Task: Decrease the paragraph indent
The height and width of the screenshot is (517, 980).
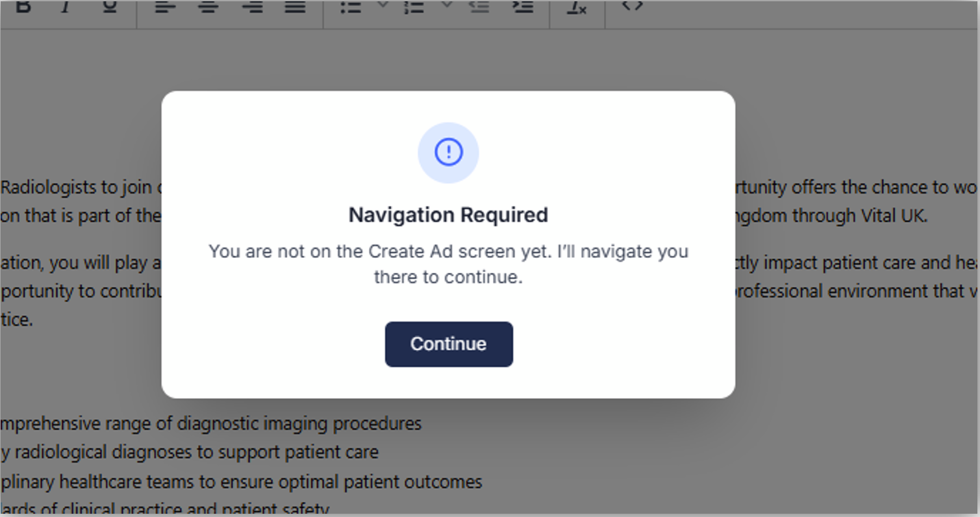Action: (479, 6)
